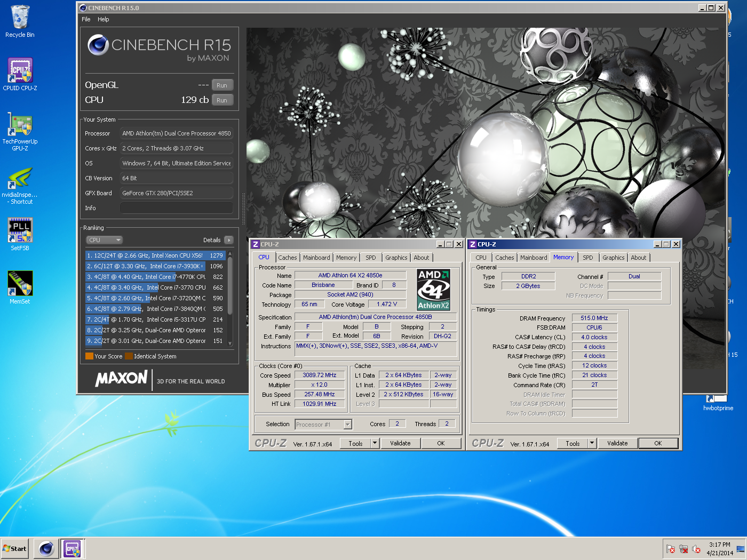Click the Core Voltage value 1.472 V

tap(387, 304)
